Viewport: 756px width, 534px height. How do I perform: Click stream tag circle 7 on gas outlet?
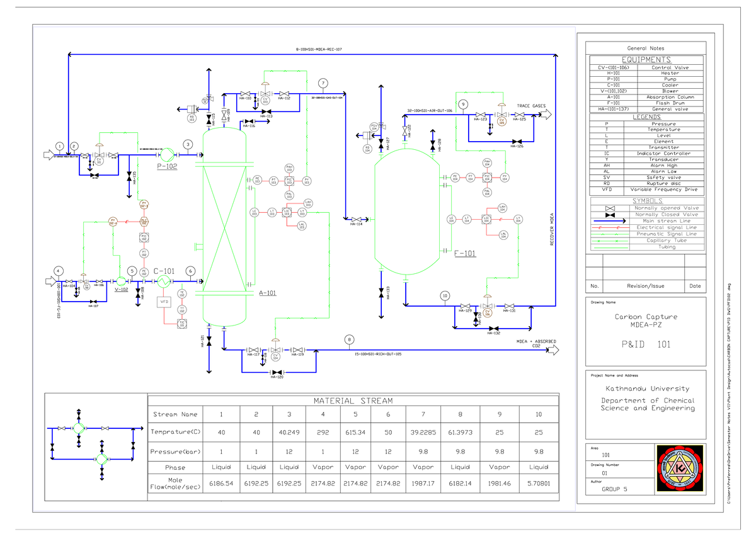click(323, 84)
